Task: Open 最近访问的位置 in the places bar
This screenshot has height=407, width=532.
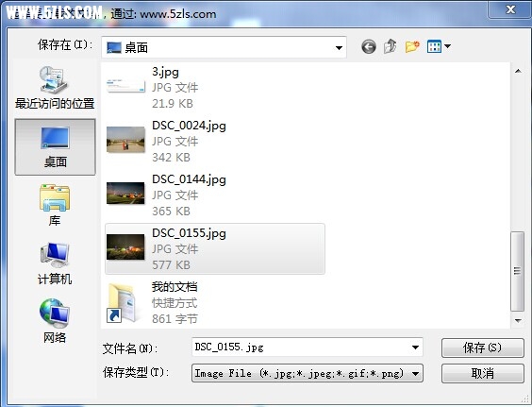Action: pos(55,88)
